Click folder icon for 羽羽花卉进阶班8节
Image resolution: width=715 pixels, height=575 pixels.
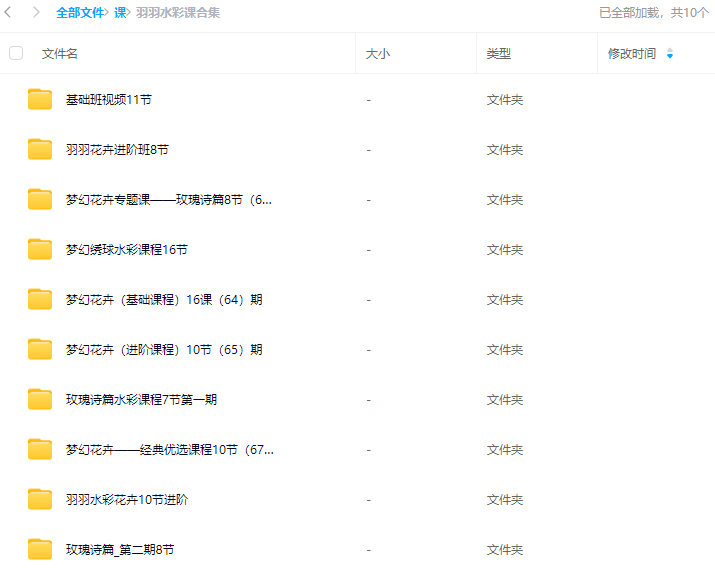click(x=40, y=150)
